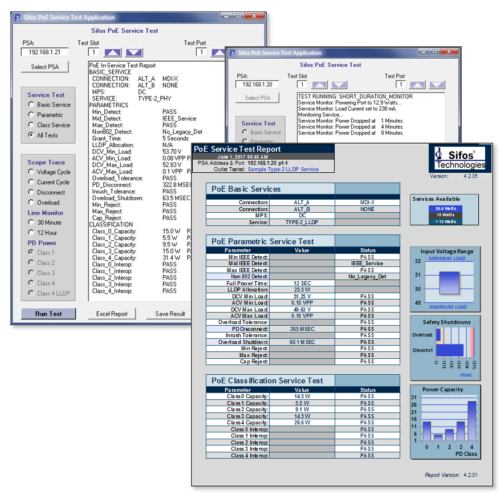The width and height of the screenshot is (500, 494).
Task: Click the Excel Report button
Action: (x=112, y=314)
